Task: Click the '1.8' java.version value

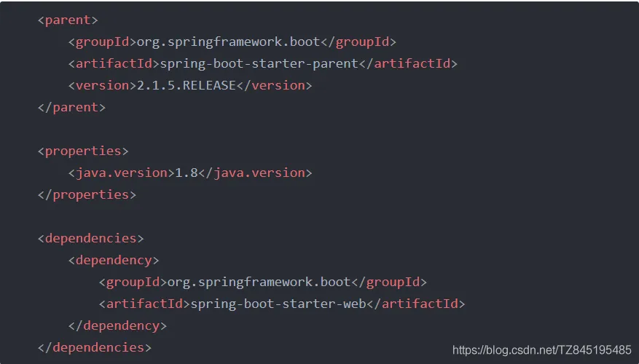Action: 187,173
